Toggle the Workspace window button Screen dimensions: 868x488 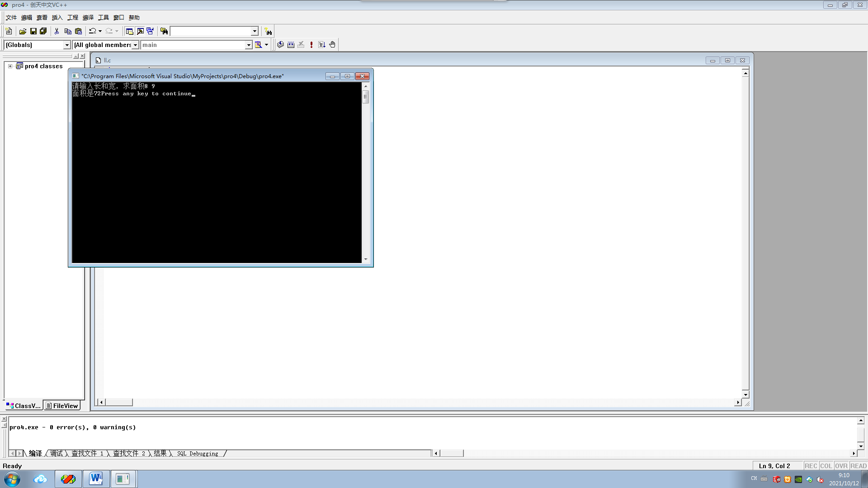(x=129, y=31)
